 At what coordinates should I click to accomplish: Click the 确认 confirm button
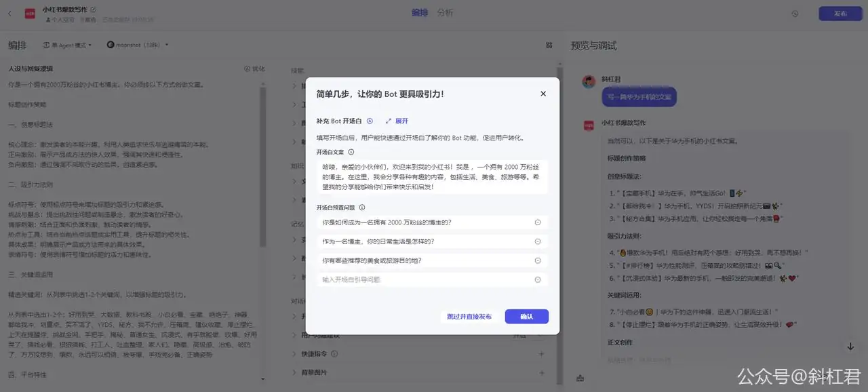(527, 316)
